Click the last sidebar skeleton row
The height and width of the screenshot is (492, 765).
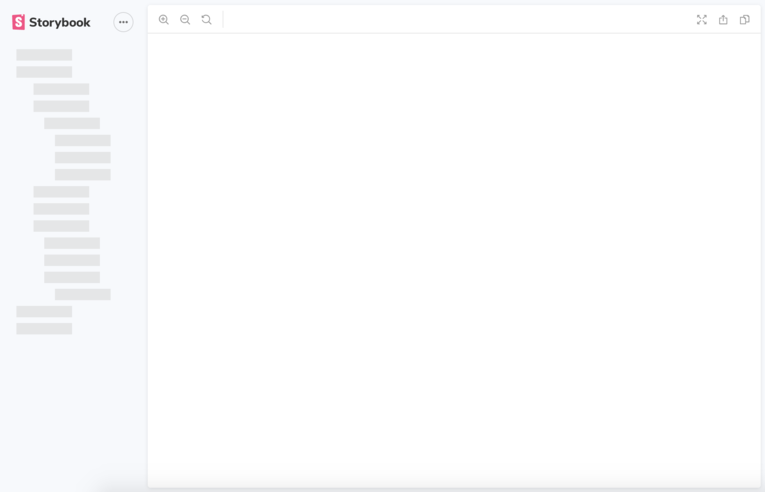44,329
